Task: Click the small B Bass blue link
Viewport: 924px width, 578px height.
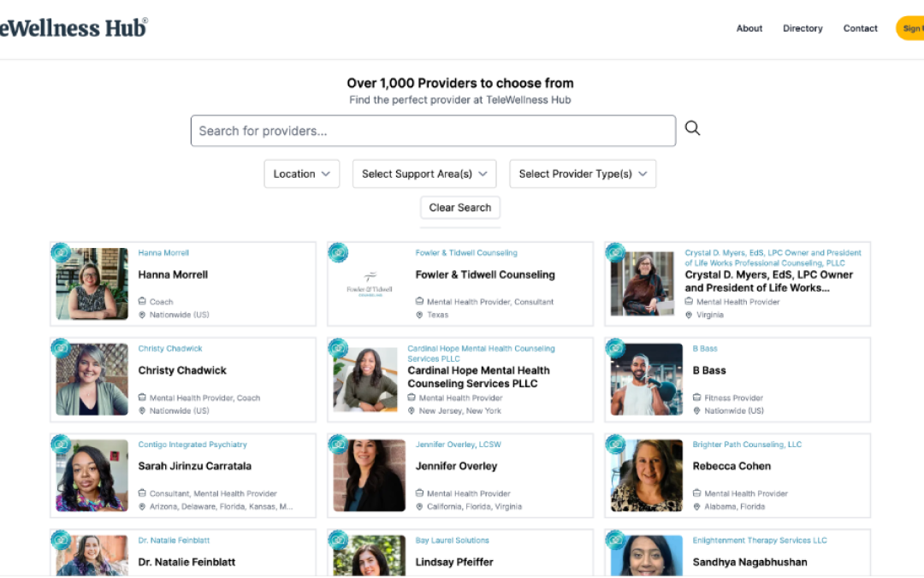Action: (705, 349)
